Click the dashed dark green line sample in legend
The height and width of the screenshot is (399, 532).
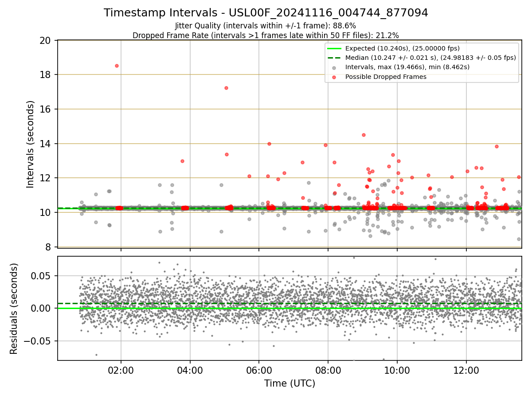click(334, 58)
